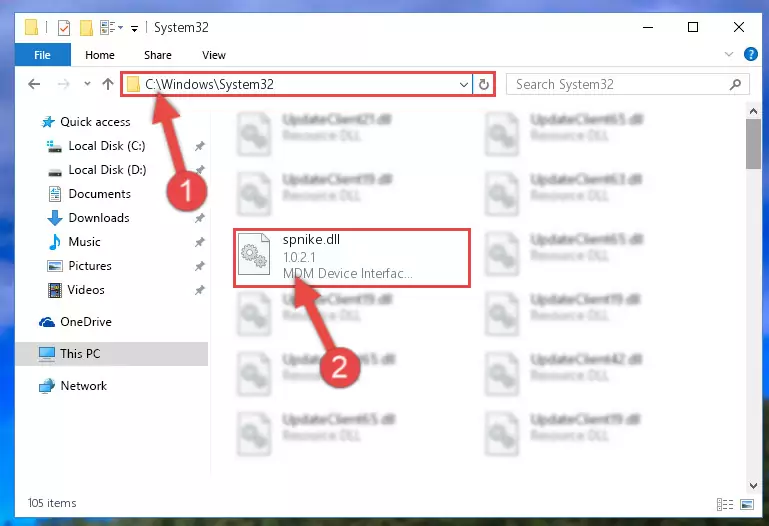This screenshot has width=769, height=526.
Task: Switch to the Home ribbon tab
Action: click(x=100, y=55)
